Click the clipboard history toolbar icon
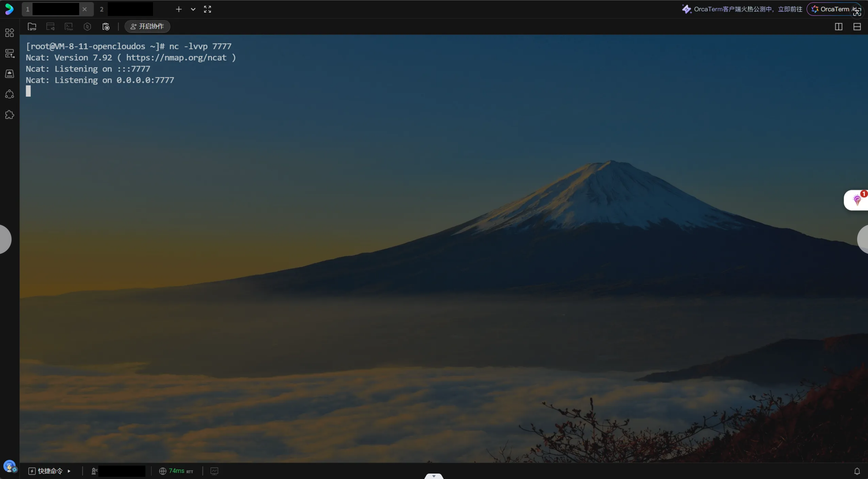The height and width of the screenshot is (479, 868). click(x=106, y=26)
